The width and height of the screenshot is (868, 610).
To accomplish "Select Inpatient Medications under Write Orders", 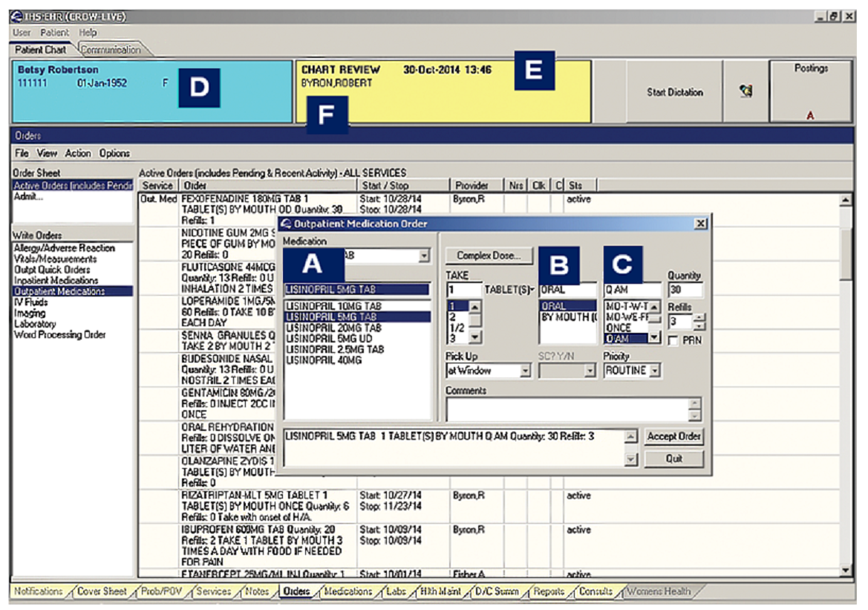I will click(56, 281).
